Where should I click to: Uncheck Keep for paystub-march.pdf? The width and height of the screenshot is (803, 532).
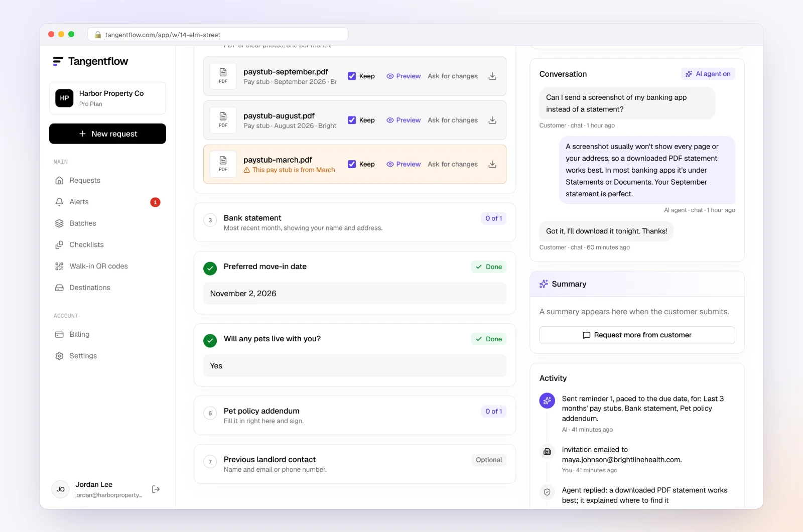352,164
